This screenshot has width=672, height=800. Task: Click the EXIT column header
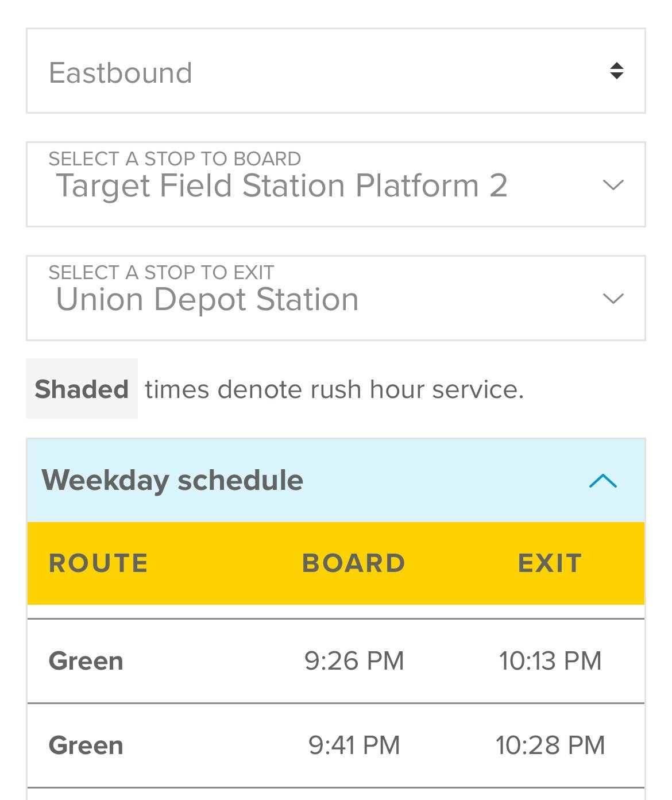coord(550,563)
